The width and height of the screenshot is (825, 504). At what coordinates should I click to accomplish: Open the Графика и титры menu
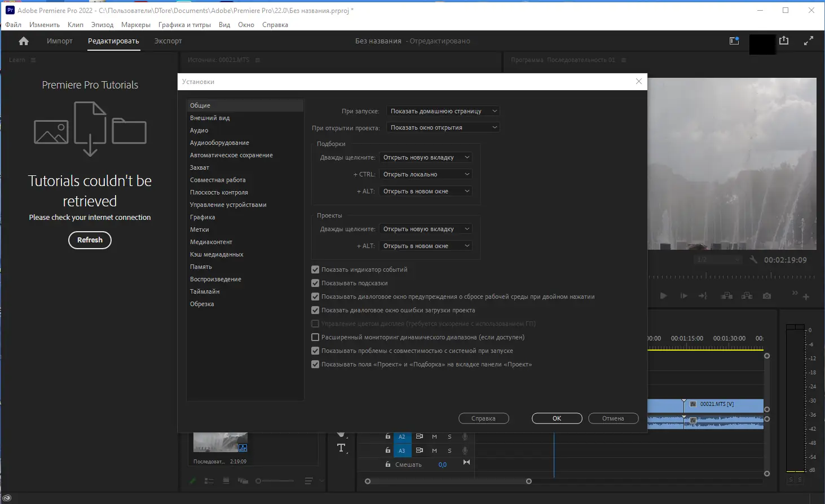pos(184,25)
